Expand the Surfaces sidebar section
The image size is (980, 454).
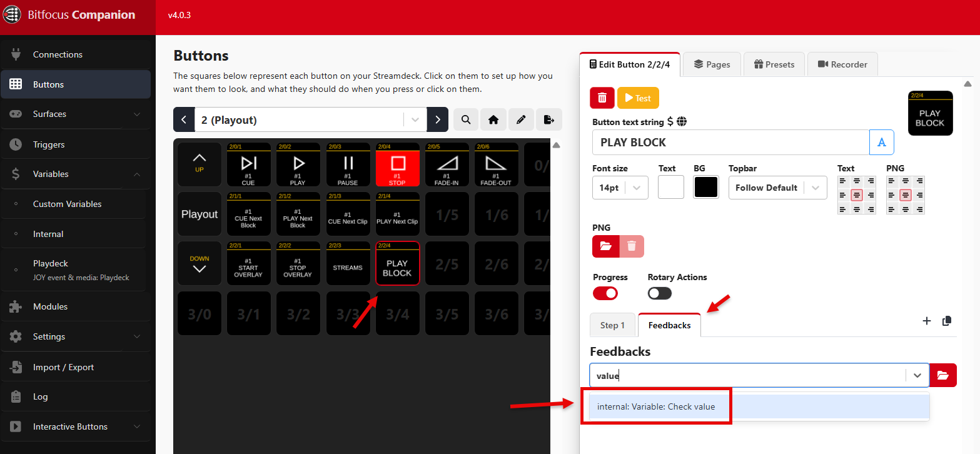point(75,114)
